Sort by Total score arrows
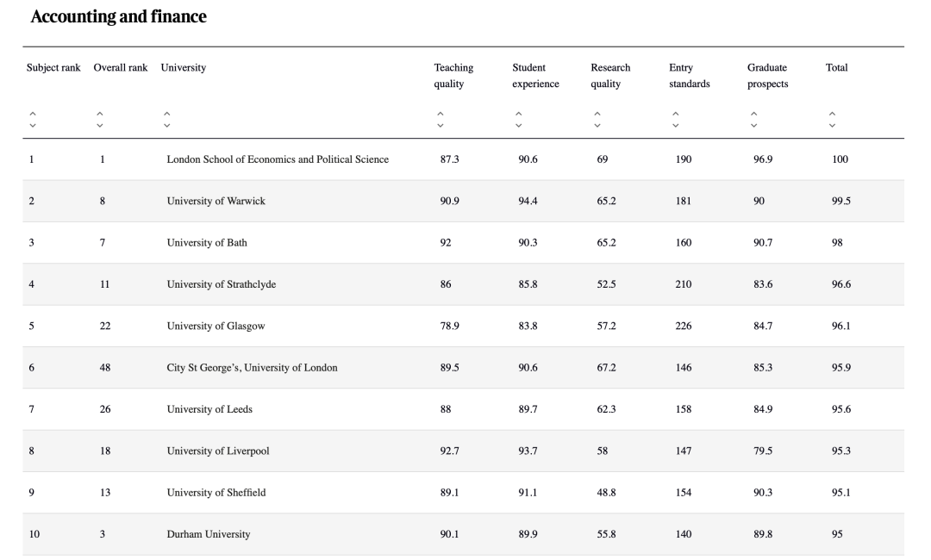This screenshot has height=560, width=931. (833, 120)
